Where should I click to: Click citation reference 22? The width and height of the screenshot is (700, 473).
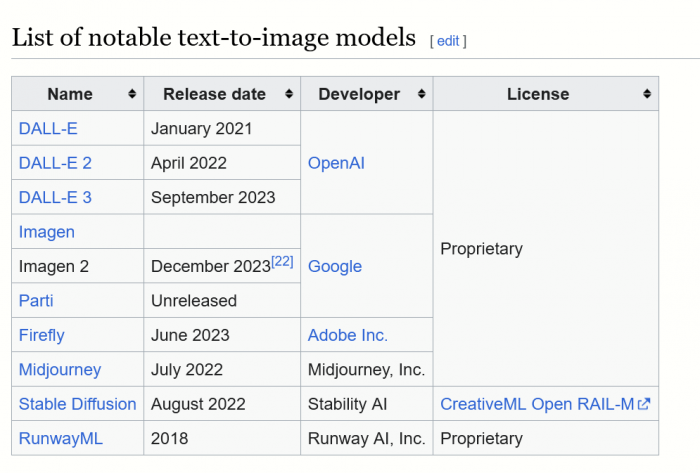(282, 261)
